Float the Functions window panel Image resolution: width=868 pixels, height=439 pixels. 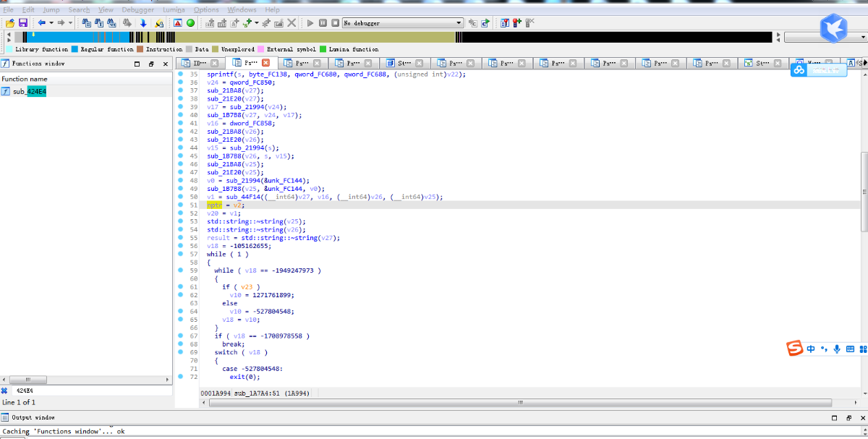point(151,64)
